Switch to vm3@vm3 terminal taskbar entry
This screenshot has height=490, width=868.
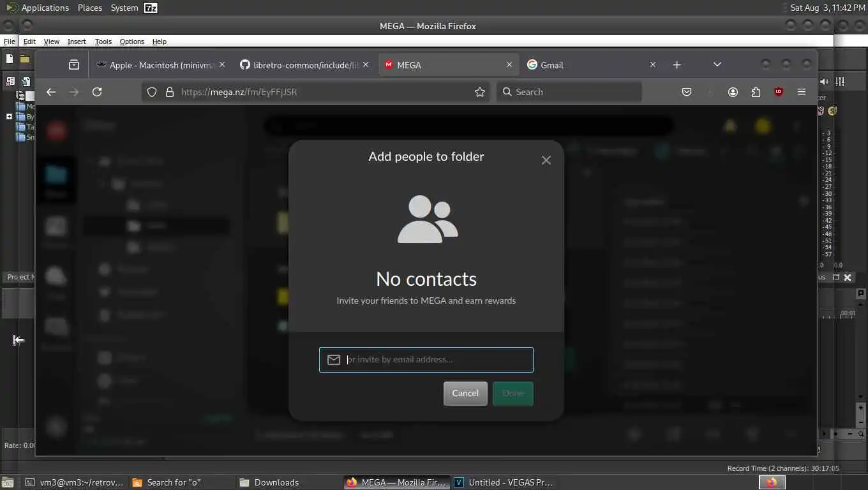[x=75, y=482]
